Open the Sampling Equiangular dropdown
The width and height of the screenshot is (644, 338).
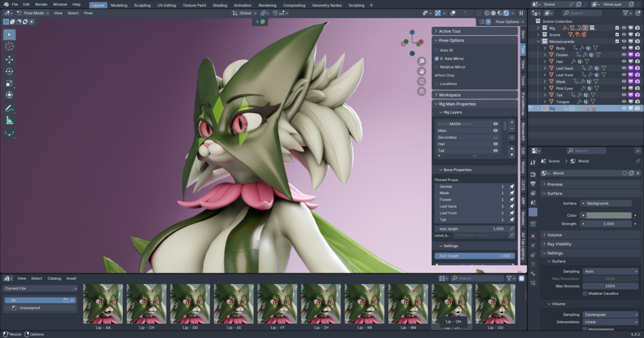tap(610, 314)
